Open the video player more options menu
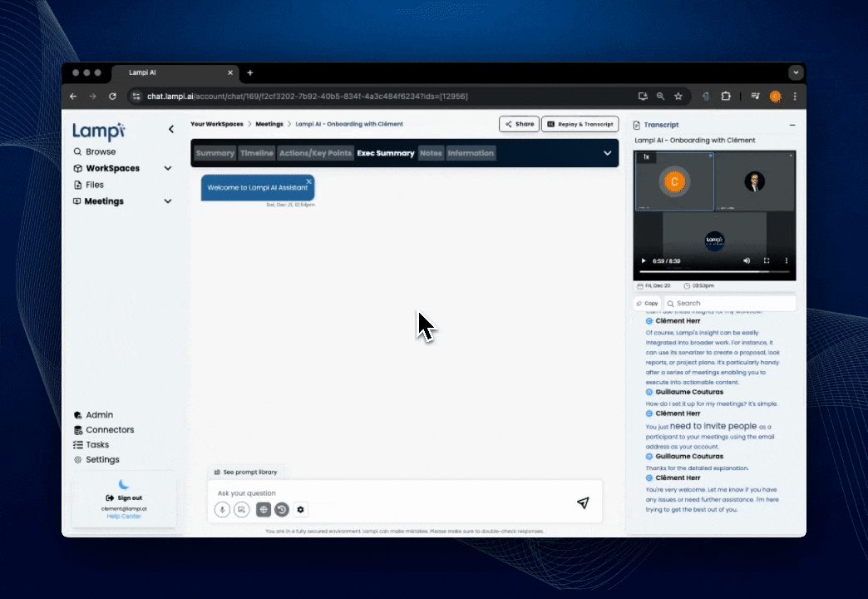Image resolution: width=868 pixels, height=599 pixels. pyautogui.click(x=787, y=261)
